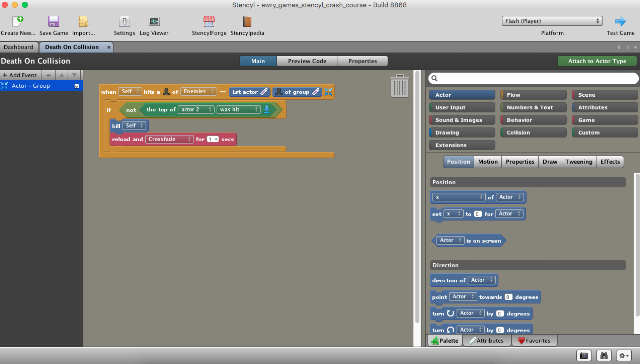The image size is (640, 364).
Task: Click the Import toolbar icon
Action: pos(83,21)
